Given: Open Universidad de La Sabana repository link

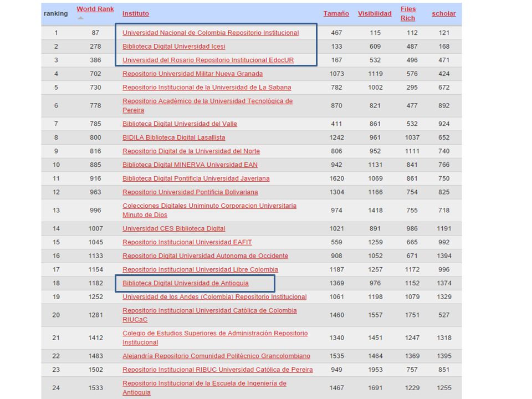Looking at the screenshot, I should pos(207,87).
